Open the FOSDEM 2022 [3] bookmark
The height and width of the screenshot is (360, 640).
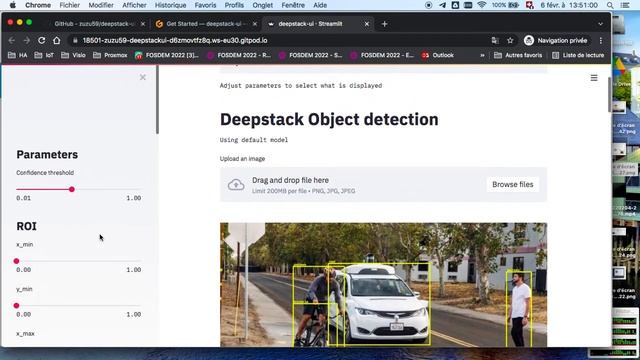pos(167,55)
